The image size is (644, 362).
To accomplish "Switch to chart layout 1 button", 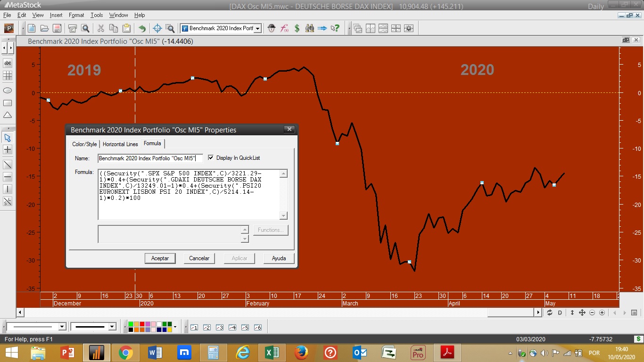I will [194, 327].
